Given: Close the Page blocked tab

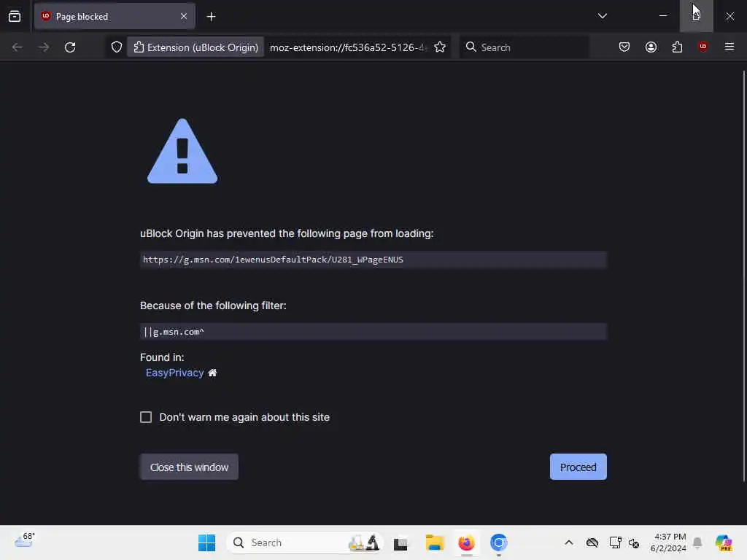Looking at the screenshot, I should 184,16.
